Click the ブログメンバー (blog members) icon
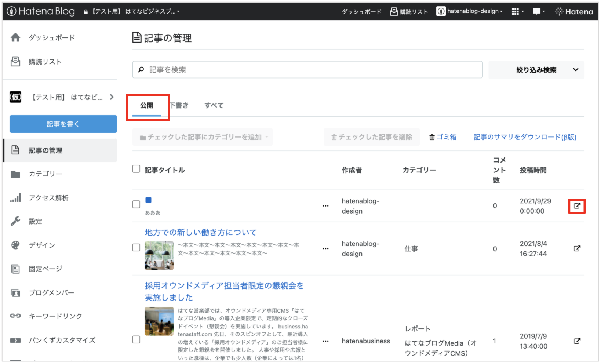This screenshot has height=364, width=601. pos(15,292)
